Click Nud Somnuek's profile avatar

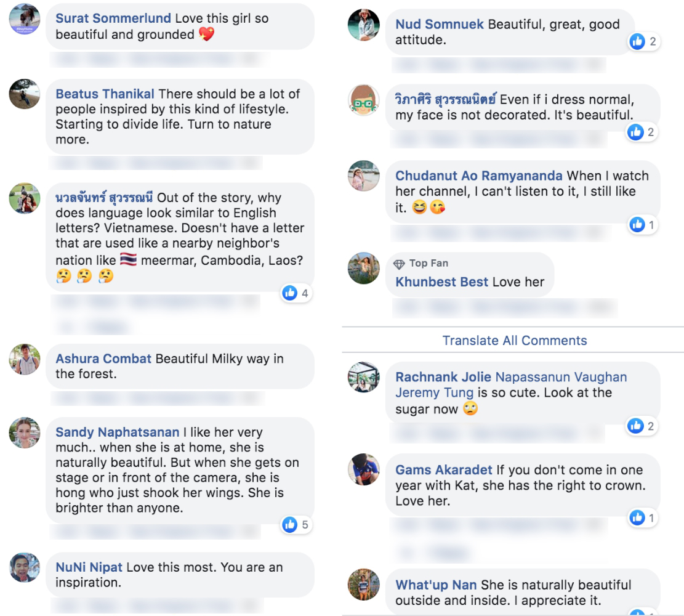[x=364, y=25]
